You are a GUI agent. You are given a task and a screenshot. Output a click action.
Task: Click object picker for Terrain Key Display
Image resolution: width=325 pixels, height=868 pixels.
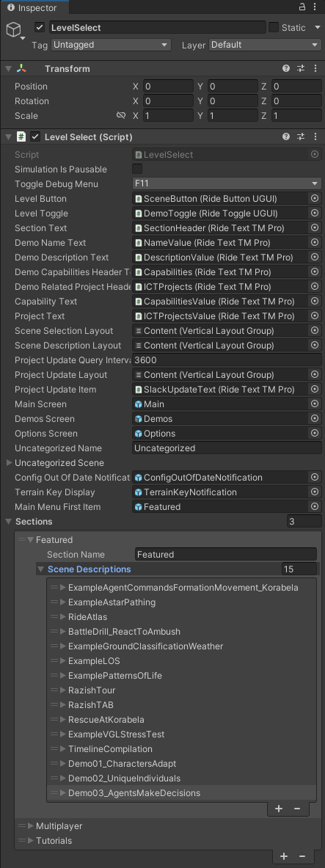pos(315,492)
